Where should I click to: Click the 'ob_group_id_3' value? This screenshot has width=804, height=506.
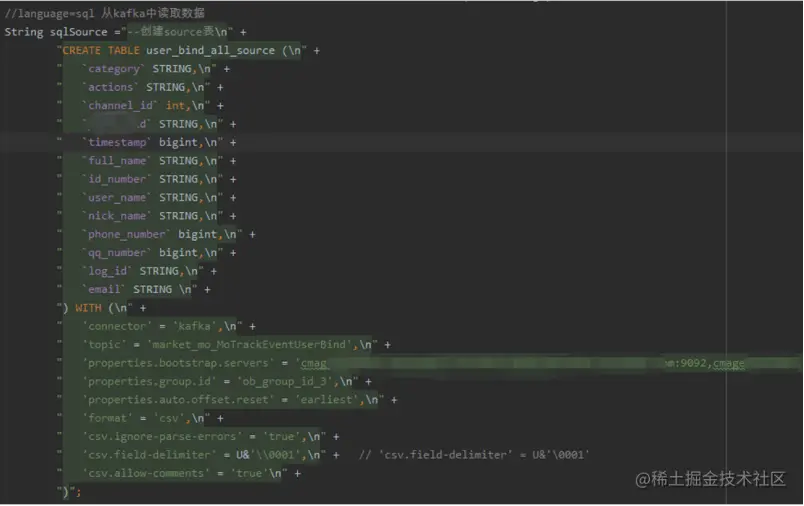(287, 381)
